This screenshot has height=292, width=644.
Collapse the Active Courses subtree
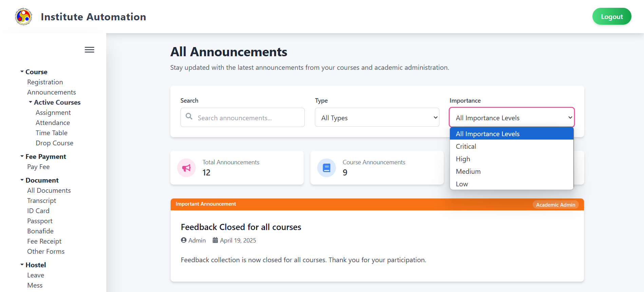pyautogui.click(x=31, y=102)
